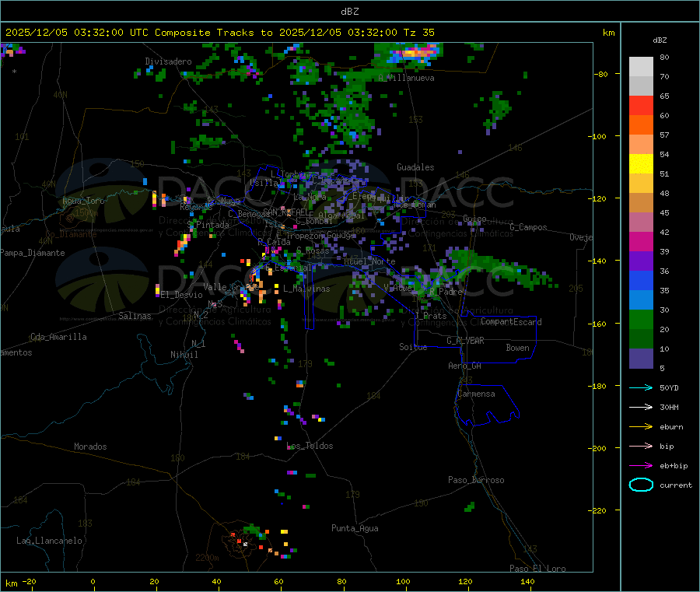
Task: Click the composite tracks timestamp header text
Action: click(219, 33)
